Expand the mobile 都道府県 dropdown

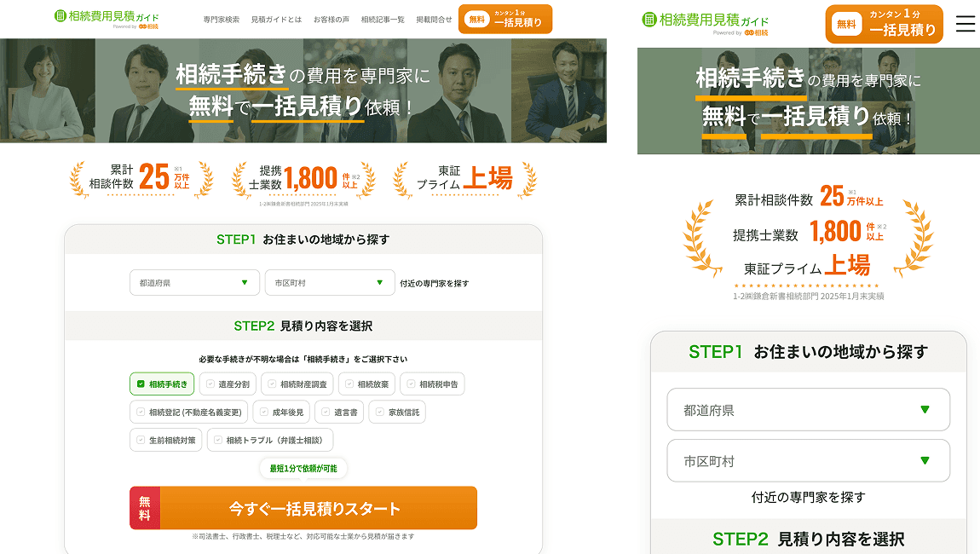(x=807, y=410)
